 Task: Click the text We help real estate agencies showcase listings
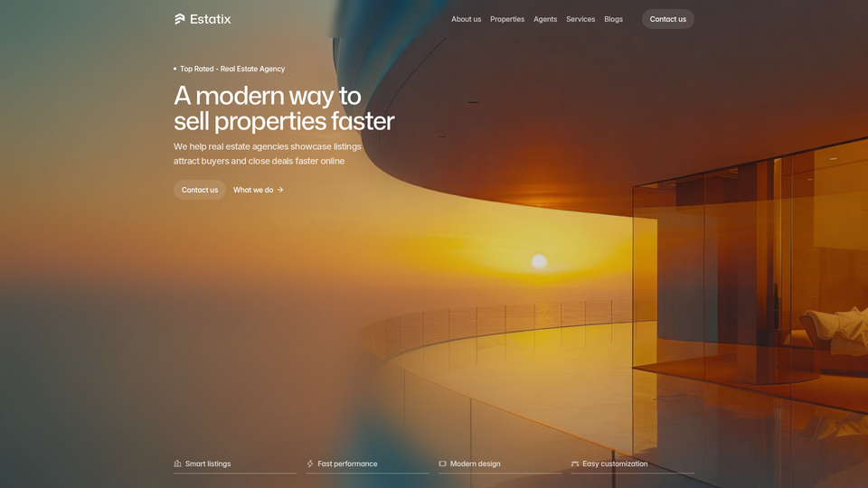click(x=268, y=146)
